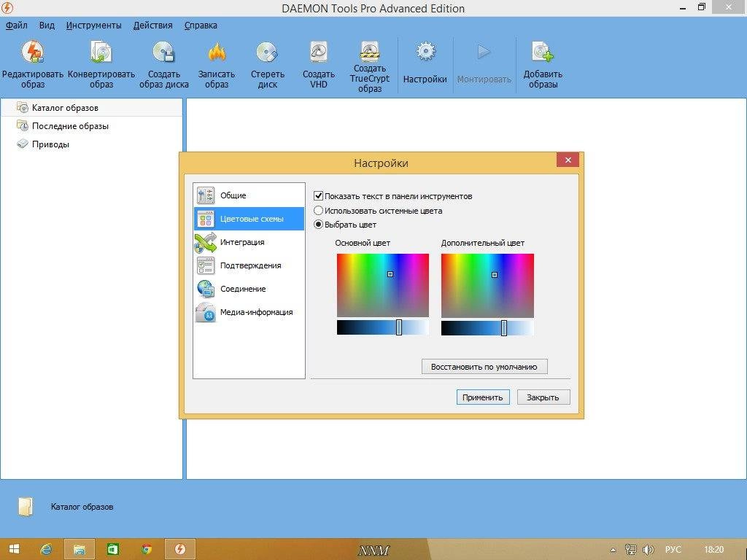Open the Tools (Инструменты) menu
Image resolution: width=747 pixels, height=560 pixels.
click(94, 26)
